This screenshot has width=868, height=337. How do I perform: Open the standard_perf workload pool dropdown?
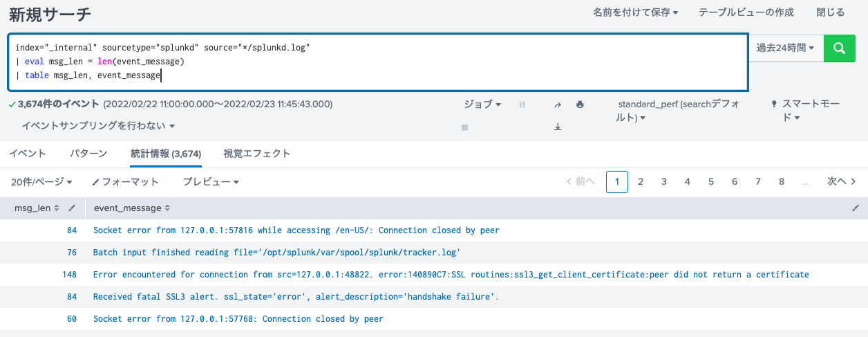(x=679, y=111)
